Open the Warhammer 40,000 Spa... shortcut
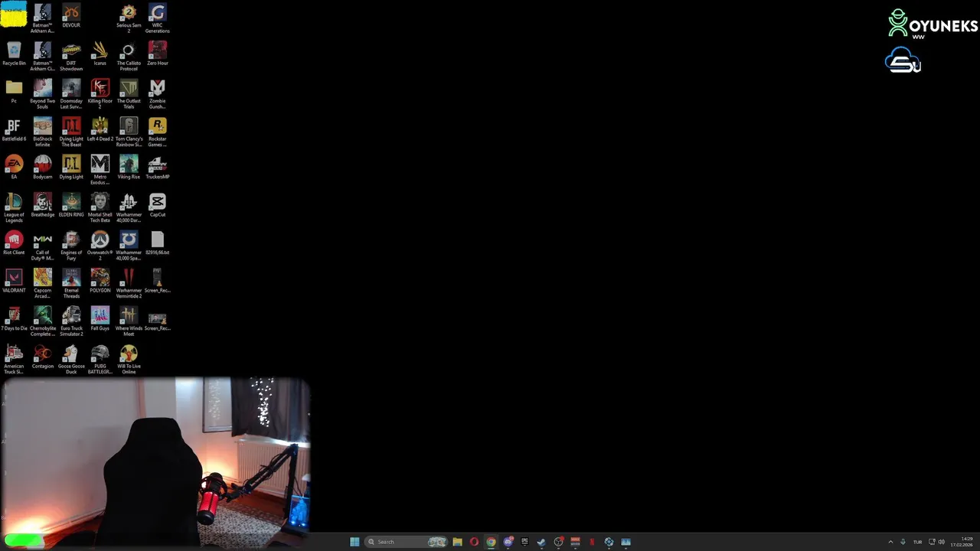Screen dimensions: 980x551 click(x=129, y=245)
